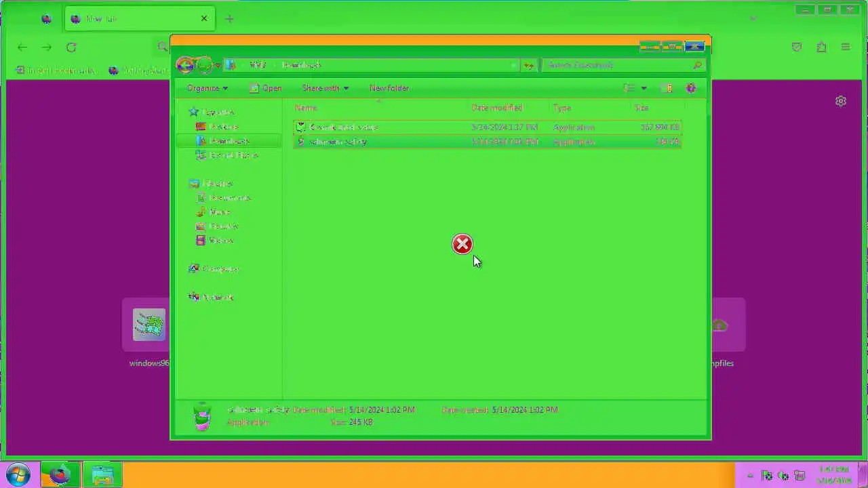
Task: Open Network in the navigation pane
Action: coord(218,297)
